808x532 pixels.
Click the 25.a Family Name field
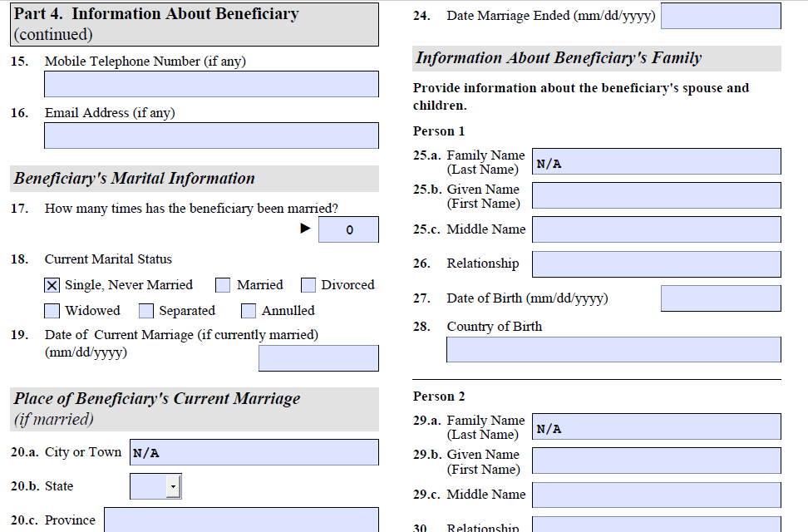pyautogui.click(x=657, y=161)
